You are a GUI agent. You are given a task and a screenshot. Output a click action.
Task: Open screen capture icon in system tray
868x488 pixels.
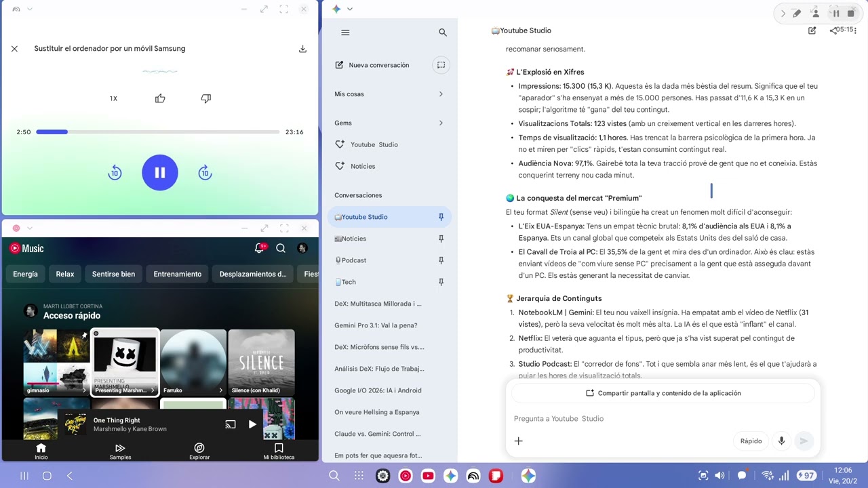[703, 476]
